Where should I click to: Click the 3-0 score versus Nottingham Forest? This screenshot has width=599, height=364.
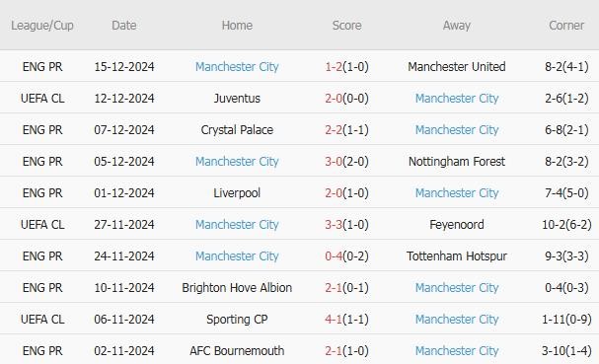click(x=334, y=161)
